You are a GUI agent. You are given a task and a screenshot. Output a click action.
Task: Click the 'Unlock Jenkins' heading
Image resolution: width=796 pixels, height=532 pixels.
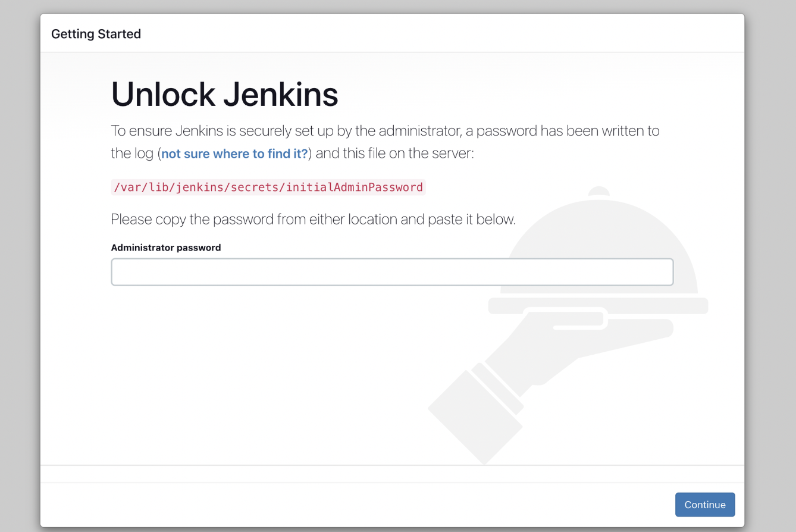coord(225,94)
